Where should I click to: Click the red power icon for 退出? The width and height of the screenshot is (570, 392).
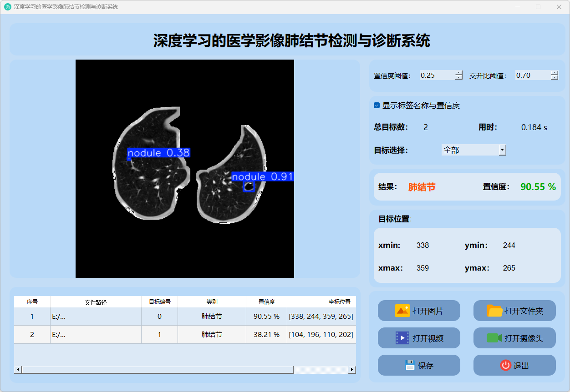point(506,365)
